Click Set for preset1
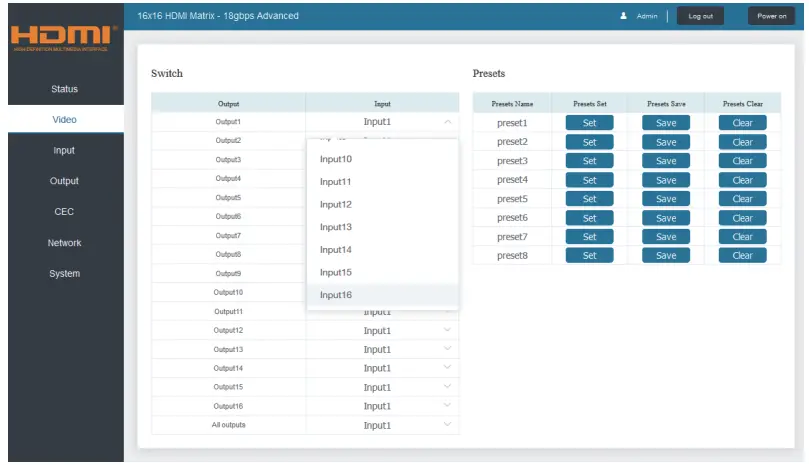Screen dimensions: 809x465 point(589,123)
